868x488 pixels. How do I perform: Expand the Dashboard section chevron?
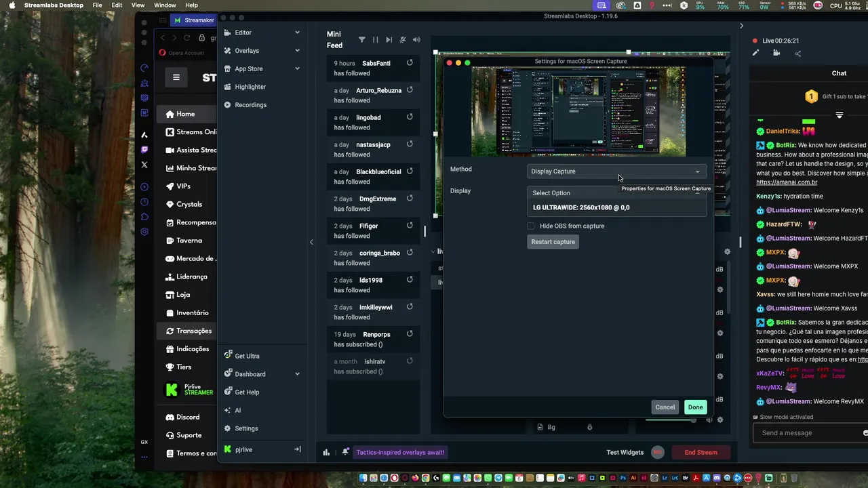pos(297,374)
